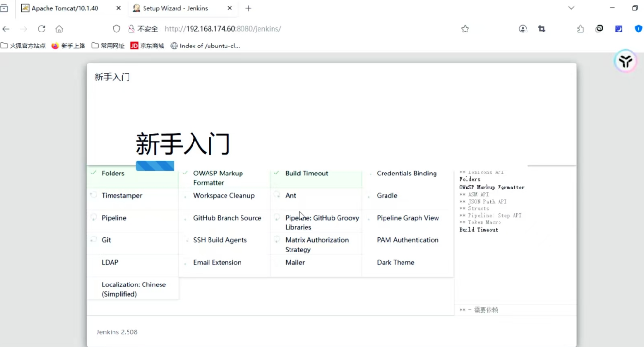Click the blue striped install progress bar
Viewport: 644px width, 347px height.
tap(155, 166)
